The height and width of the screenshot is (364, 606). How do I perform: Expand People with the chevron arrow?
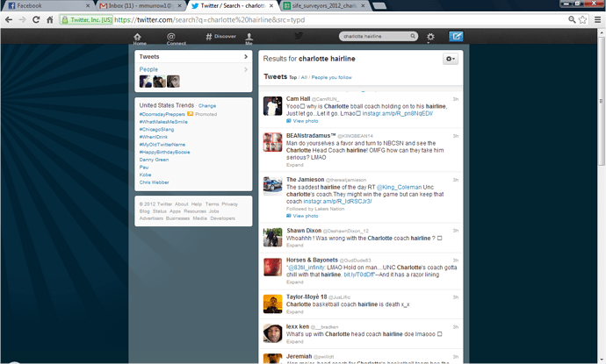246,69
